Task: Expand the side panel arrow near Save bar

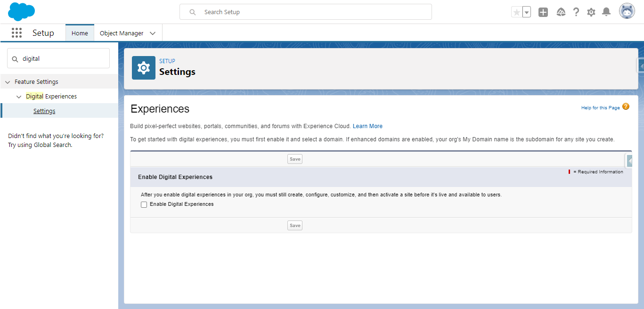Action: [629, 161]
